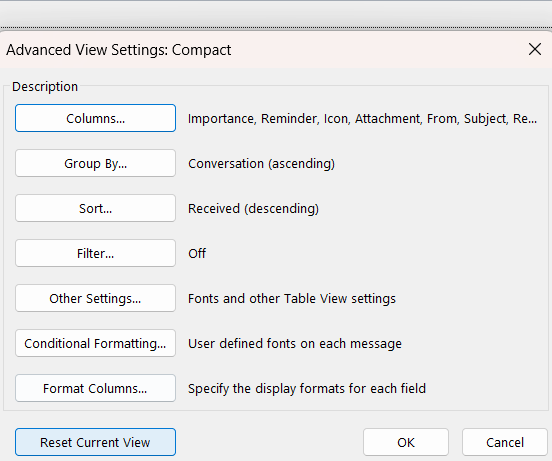Click the 'Off' filter status text
The width and height of the screenshot is (552, 461).
197,253
